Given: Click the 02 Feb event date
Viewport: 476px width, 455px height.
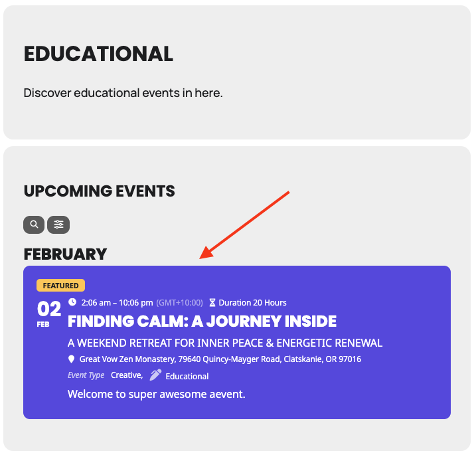Looking at the screenshot, I should [48, 313].
